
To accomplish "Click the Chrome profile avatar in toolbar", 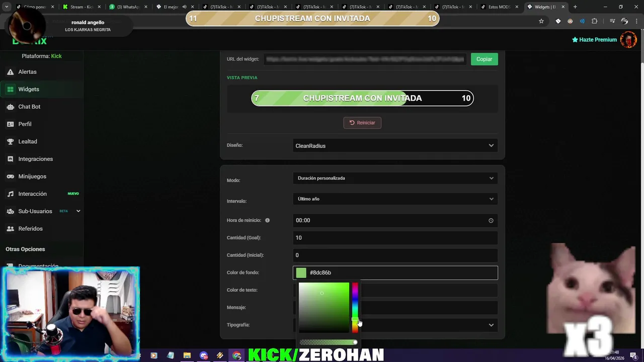I will coord(624,21).
